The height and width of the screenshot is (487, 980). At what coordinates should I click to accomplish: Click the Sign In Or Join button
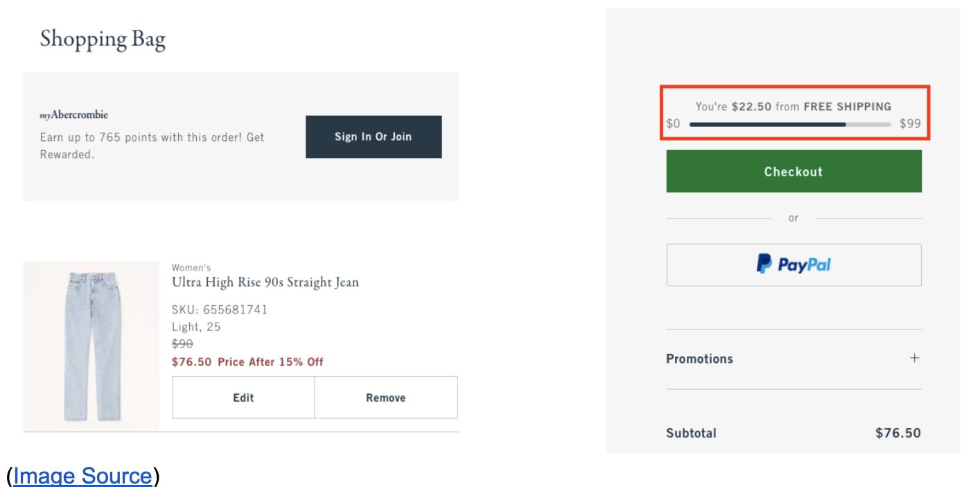[374, 137]
